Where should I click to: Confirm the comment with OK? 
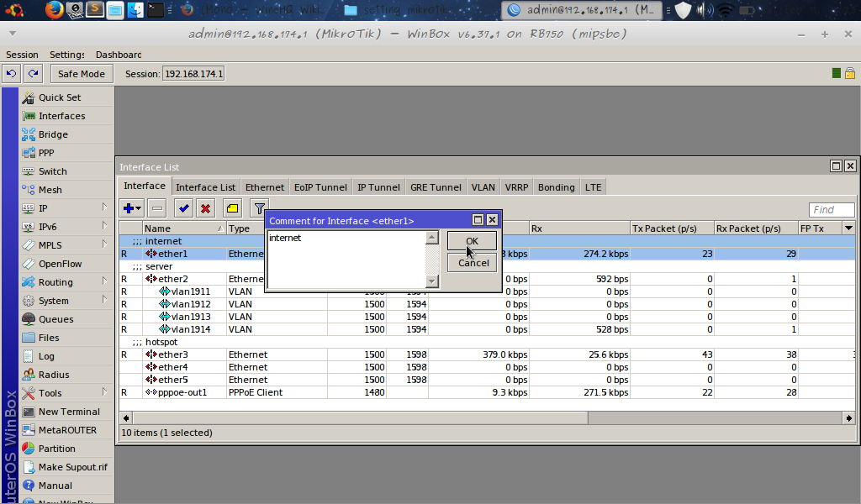tap(472, 241)
